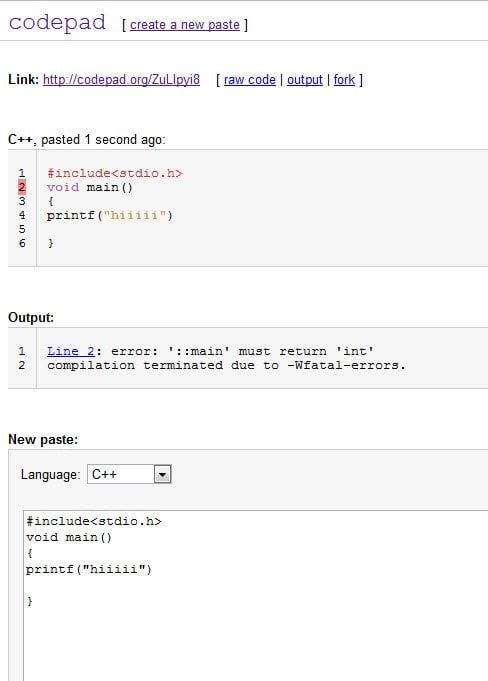
Task: Click the 'Output:' heading
Action: tap(31, 317)
